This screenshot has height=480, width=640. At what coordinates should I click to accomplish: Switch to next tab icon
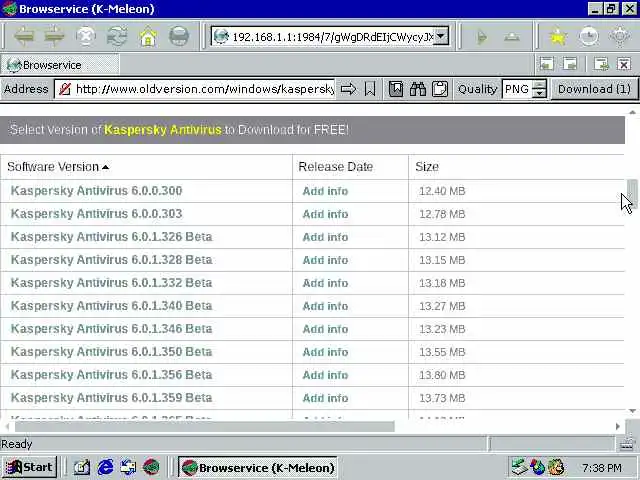[x=570, y=64]
